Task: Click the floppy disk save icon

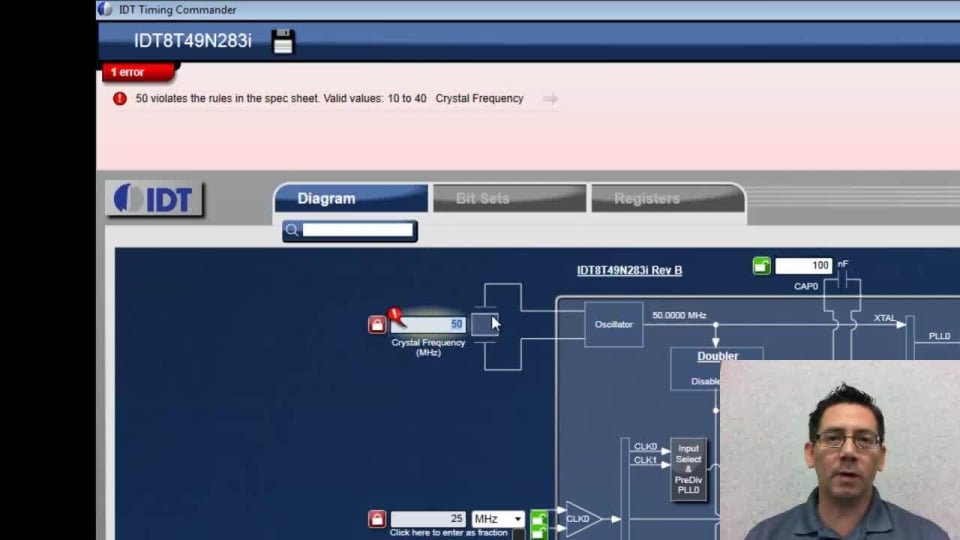Action: coord(283,42)
